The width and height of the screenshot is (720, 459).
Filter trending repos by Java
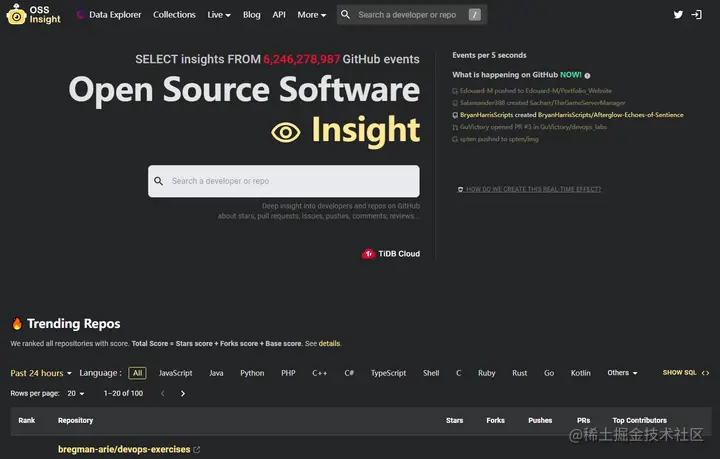(x=216, y=373)
